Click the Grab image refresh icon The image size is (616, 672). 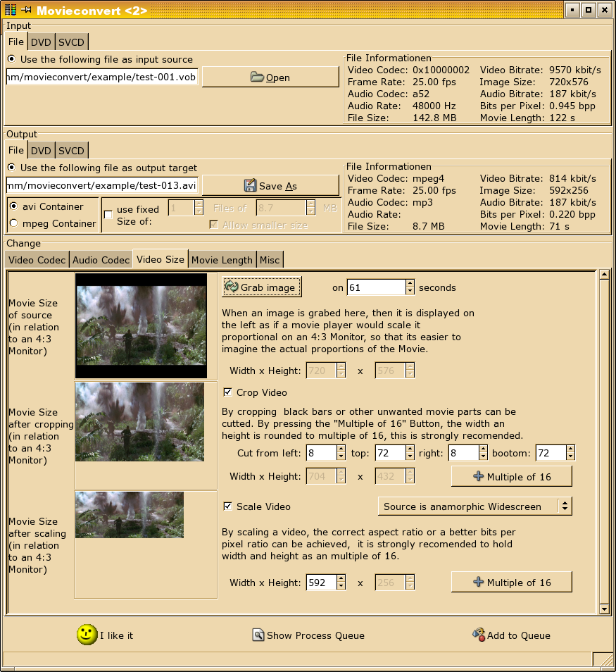232,287
